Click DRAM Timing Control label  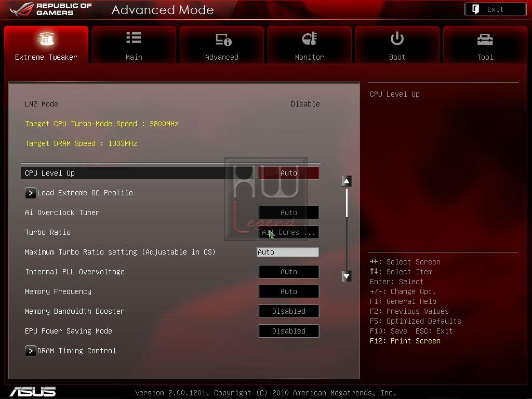pos(77,351)
